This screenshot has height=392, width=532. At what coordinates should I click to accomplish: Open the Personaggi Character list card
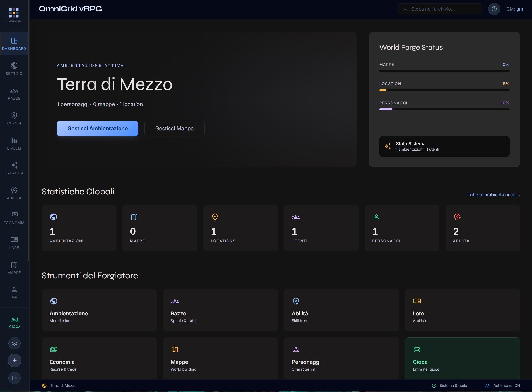341,358
